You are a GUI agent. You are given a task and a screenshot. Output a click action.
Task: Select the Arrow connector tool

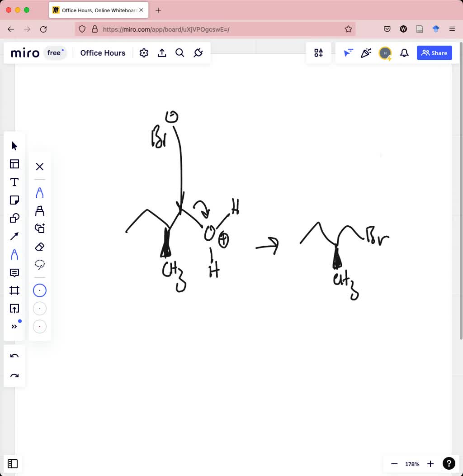(14, 236)
